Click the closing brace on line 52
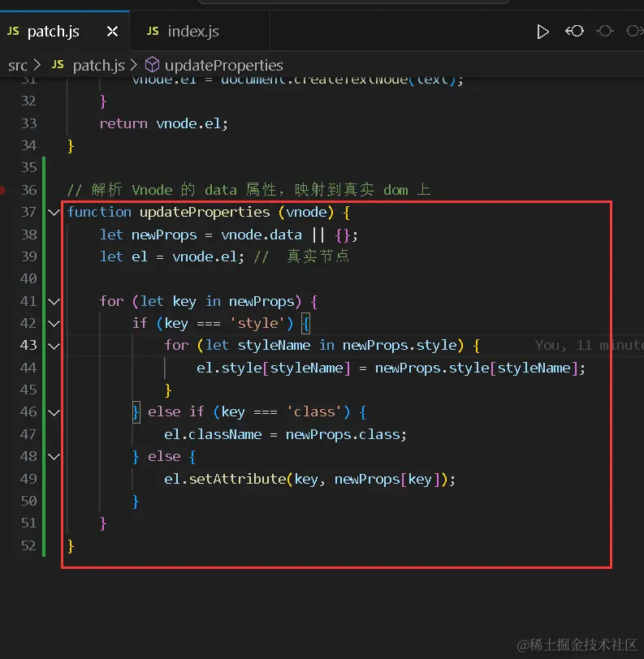This screenshot has height=659, width=644. coord(71,546)
